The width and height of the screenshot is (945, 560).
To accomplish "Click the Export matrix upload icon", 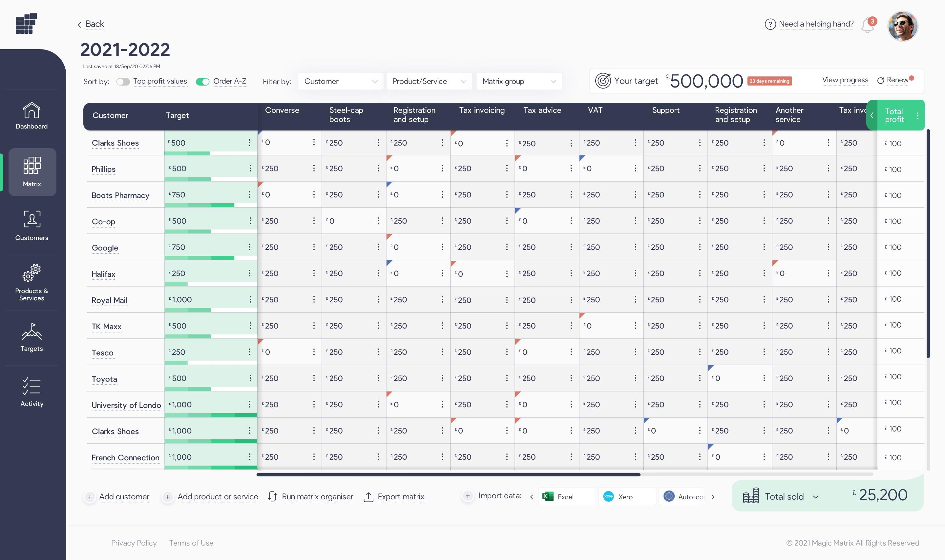I will [368, 497].
